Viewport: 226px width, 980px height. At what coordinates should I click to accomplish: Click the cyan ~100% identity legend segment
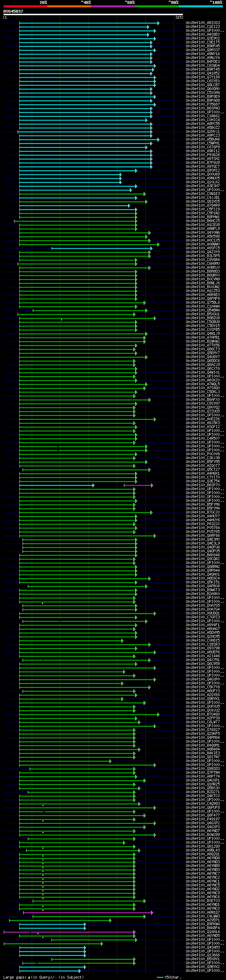(x=201, y=6)
